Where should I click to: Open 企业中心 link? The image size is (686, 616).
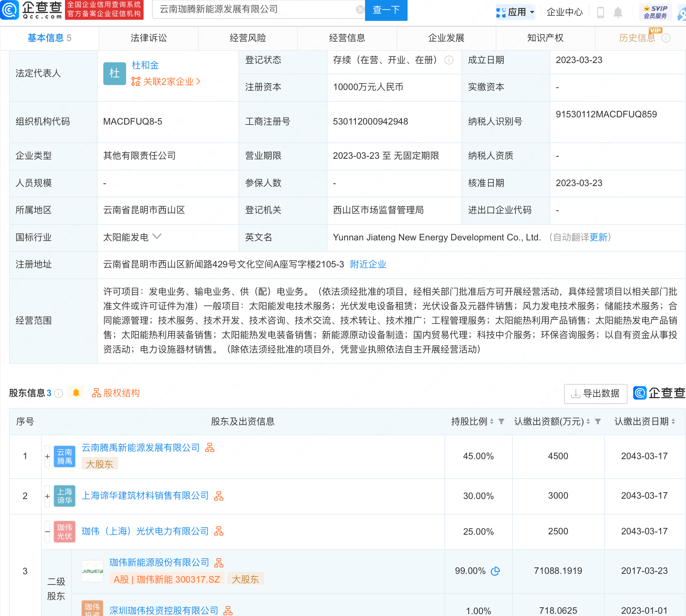click(564, 12)
